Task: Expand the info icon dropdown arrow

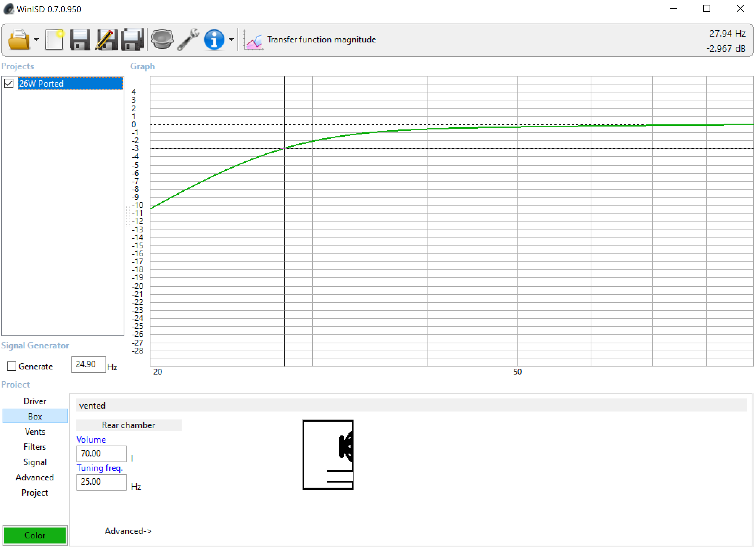Action: [231, 39]
